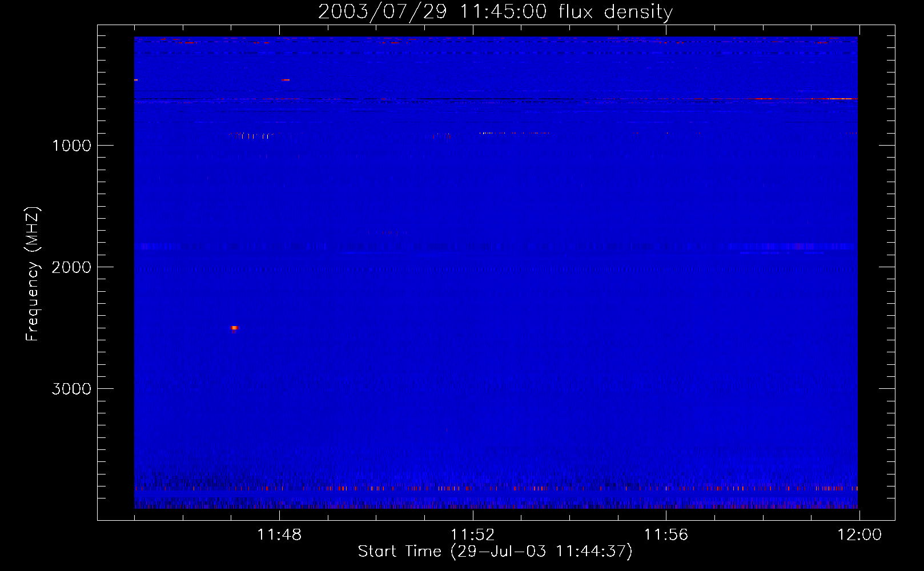Image resolution: width=924 pixels, height=571 pixels.
Task: Click the 2000 frequency tick label
Action: (71, 267)
